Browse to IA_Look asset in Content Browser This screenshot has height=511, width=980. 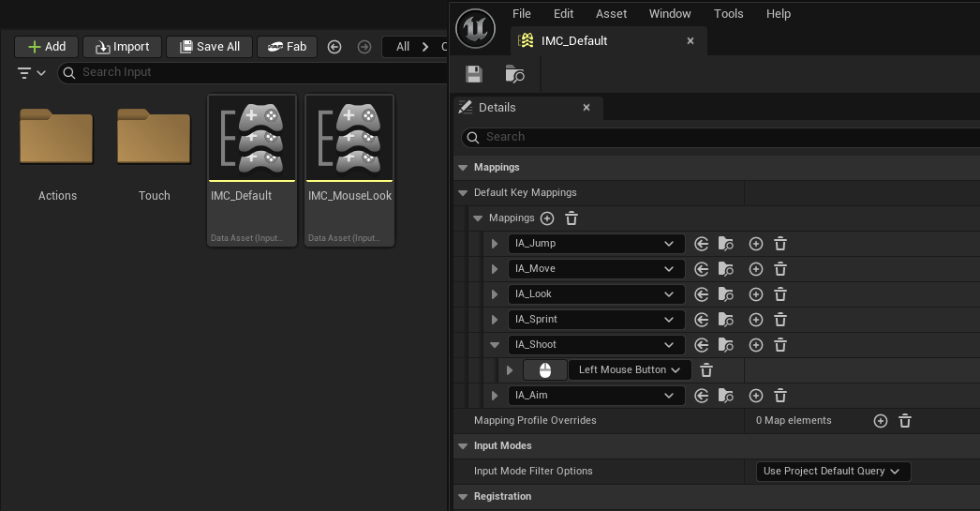click(x=726, y=294)
